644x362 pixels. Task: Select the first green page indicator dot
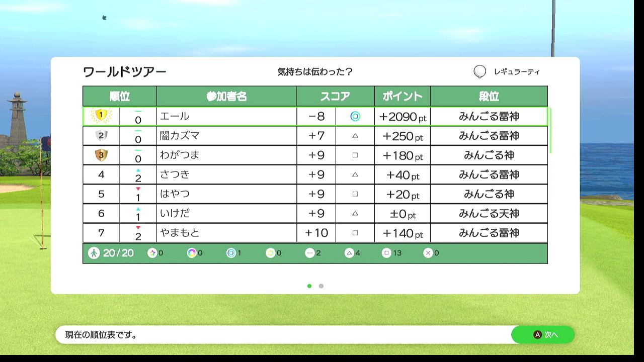[309, 286]
